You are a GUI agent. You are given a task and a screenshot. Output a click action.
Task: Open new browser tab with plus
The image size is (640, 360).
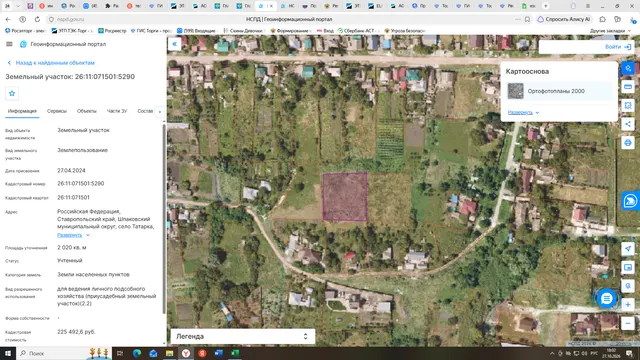546,6
